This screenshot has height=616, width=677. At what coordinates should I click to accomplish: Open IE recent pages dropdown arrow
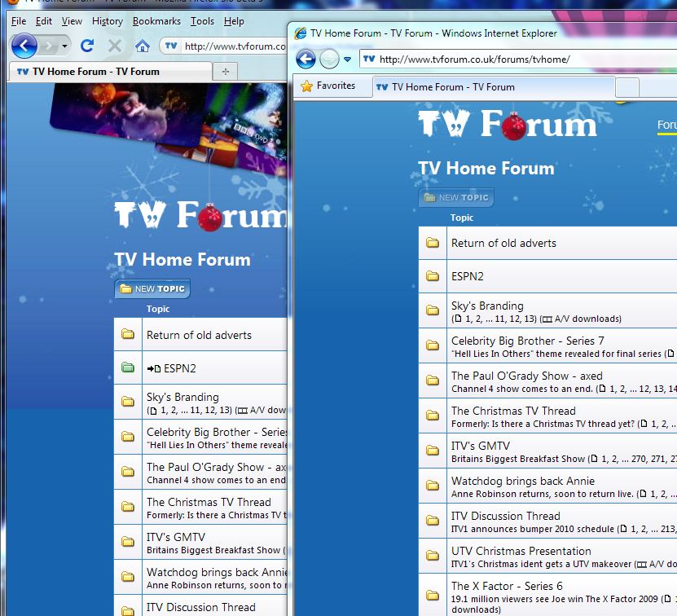point(347,59)
